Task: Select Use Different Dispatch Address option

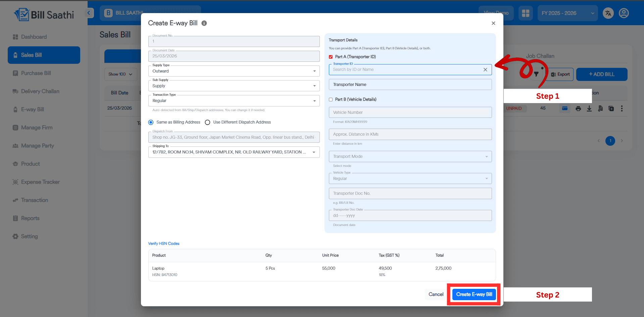Action: [208, 122]
